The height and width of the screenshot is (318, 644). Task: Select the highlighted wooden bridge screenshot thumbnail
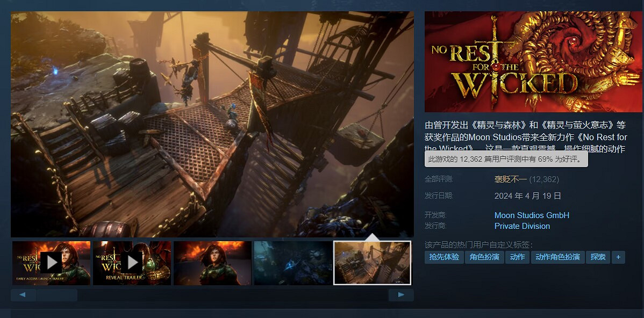pos(372,263)
